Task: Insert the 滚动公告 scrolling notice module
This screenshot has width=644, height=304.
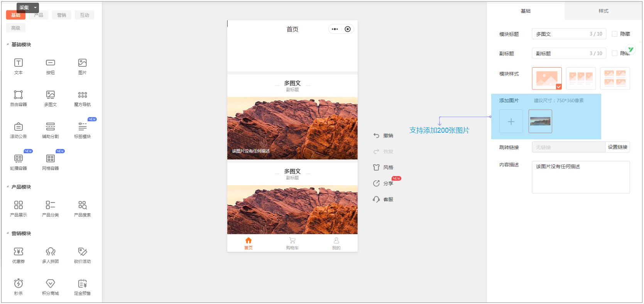Action: pyautogui.click(x=19, y=127)
